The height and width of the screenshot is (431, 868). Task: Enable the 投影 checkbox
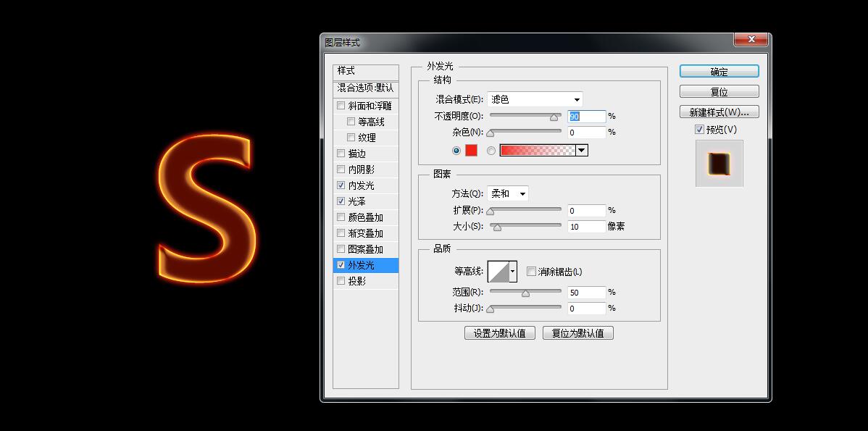(x=341, y=281)
